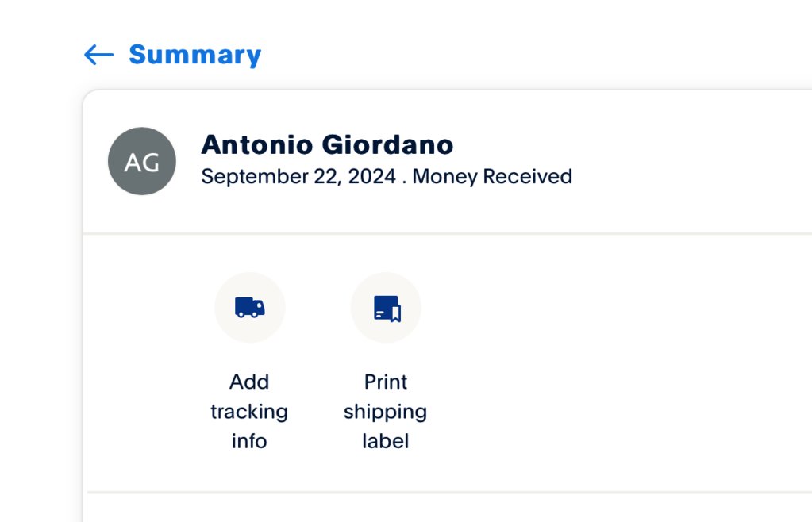
Task: Click the word 'tracking' under the truck
Action: click(x=249, y=412)
